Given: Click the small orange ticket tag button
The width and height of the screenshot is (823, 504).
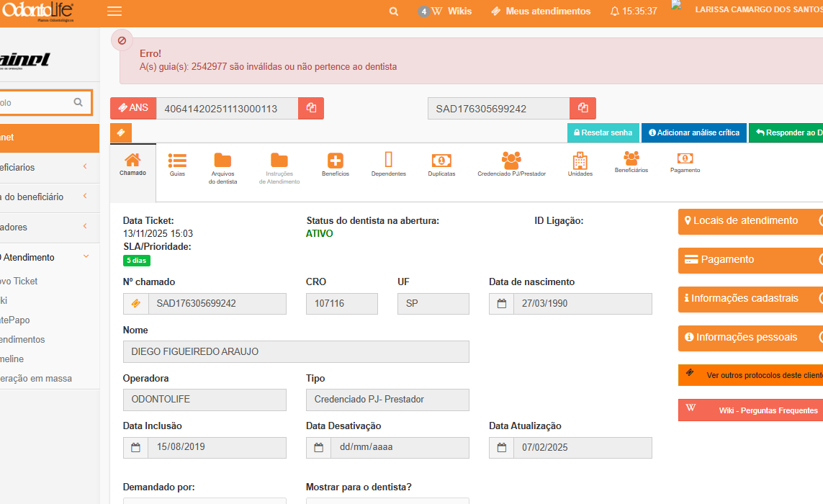Looking at the screenshot, I should click(x=121, y=133).
